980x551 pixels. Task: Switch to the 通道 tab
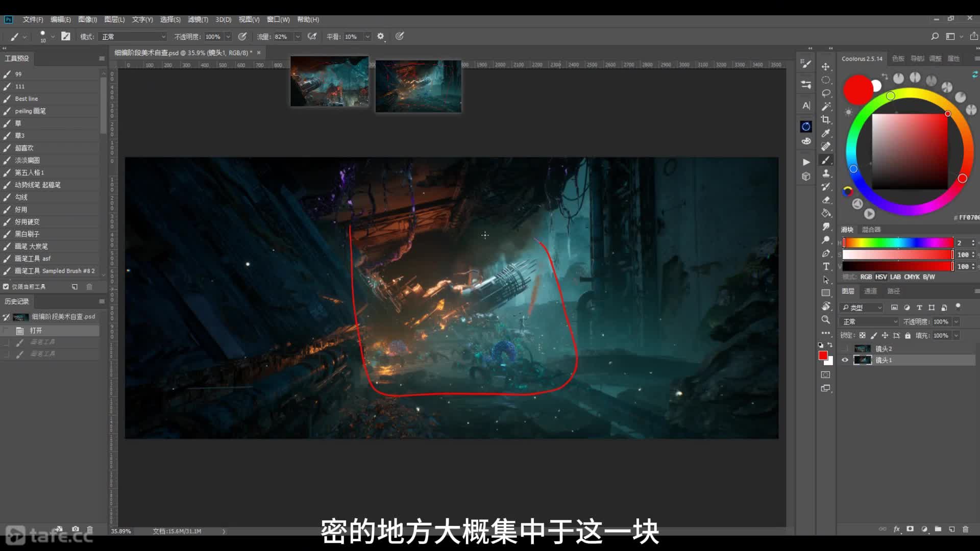coord(870,291)
